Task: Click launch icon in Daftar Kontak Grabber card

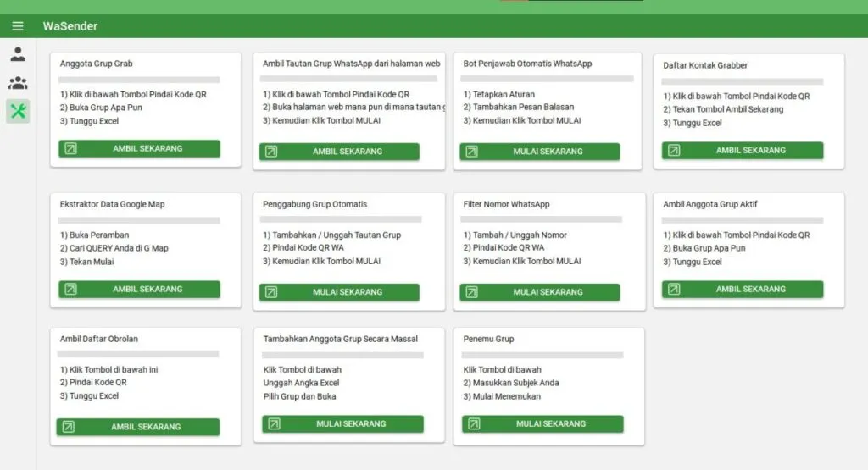Action: (675, 151)
